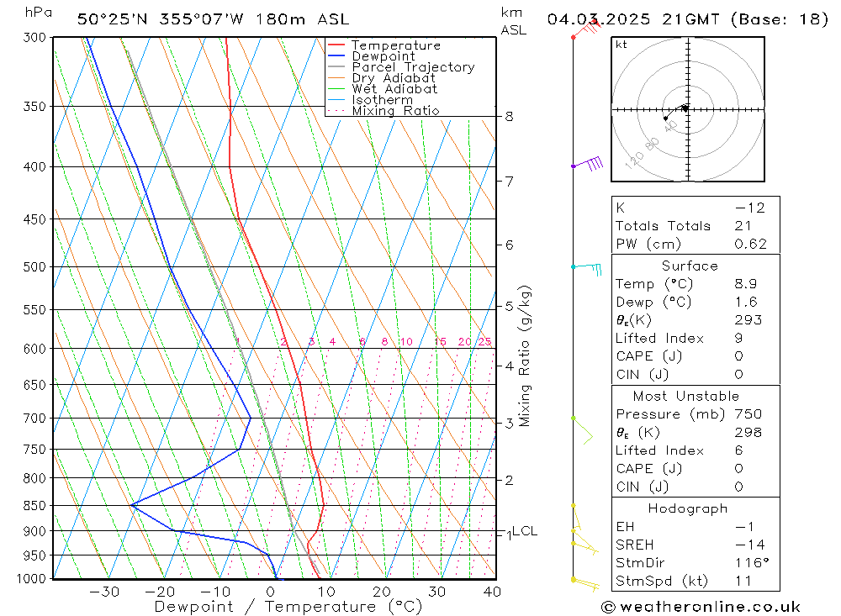The image size is (841, 616).
Task: Click the cyan wind barb at 500 hPa
Action: tap(587, 268)
